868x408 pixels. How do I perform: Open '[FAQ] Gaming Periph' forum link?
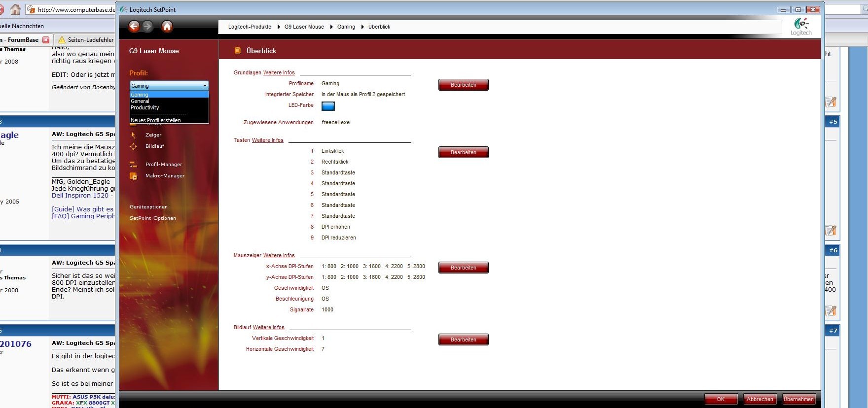point(83,216)
